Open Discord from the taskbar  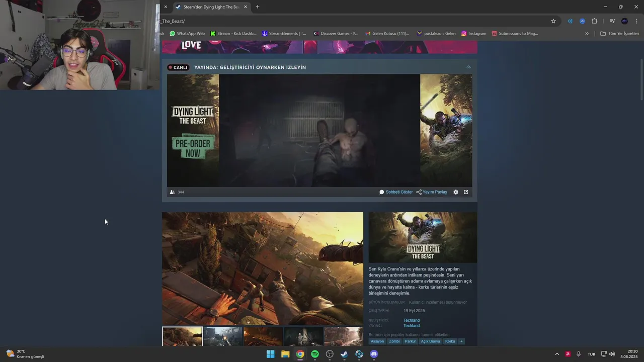[x=374, y=354]
